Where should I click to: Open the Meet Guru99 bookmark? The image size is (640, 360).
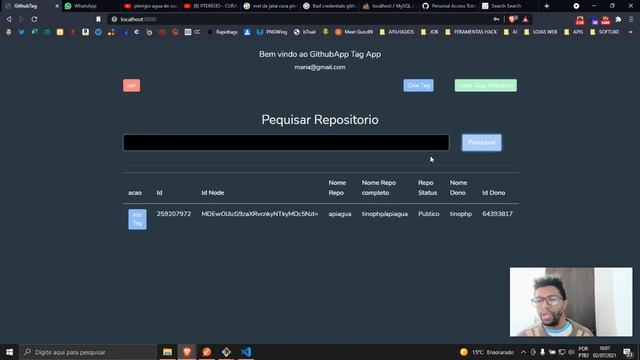pyautogui.click(x=354, y=32)
